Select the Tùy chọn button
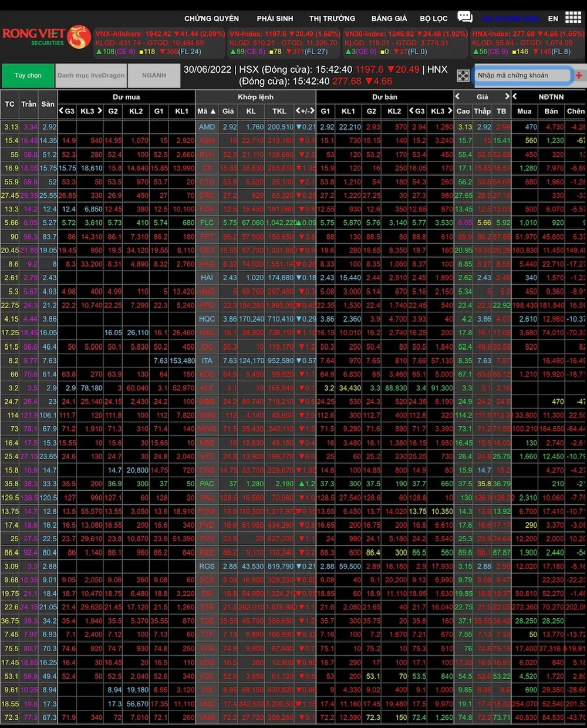587x728 pixels. click(28, 76)
